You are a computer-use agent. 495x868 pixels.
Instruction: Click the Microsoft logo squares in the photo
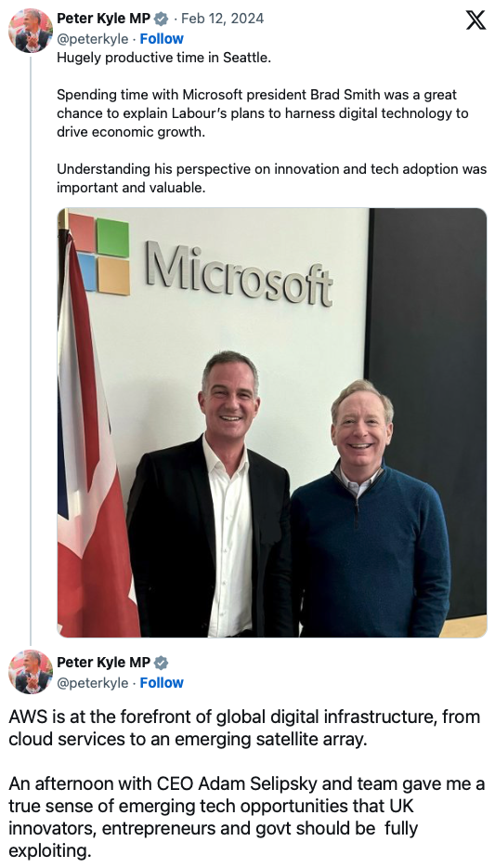[x=99, y=253]
